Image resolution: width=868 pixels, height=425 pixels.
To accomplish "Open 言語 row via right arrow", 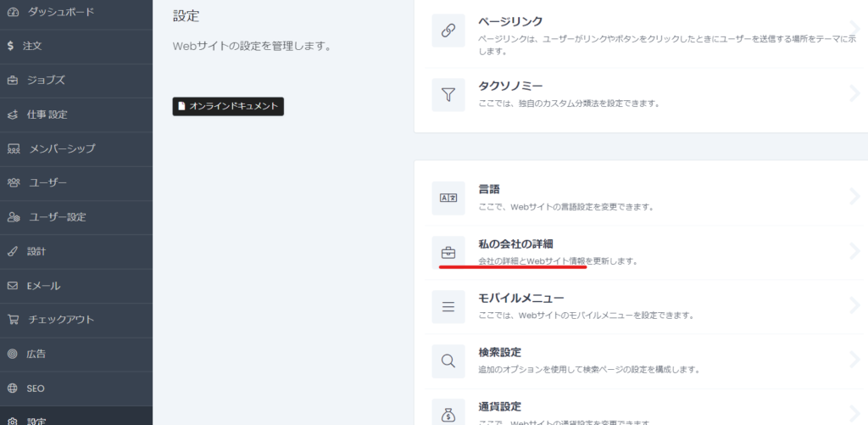I will 854,197.
